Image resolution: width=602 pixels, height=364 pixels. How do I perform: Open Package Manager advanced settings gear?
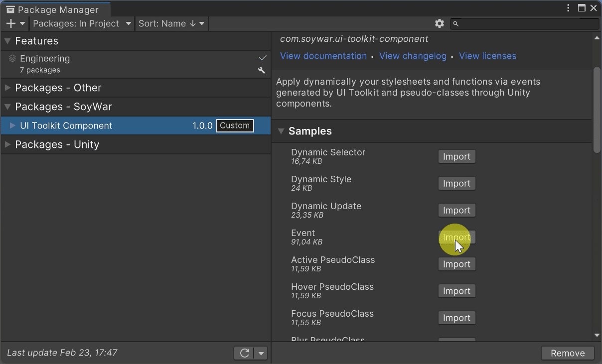pos(439,23)
